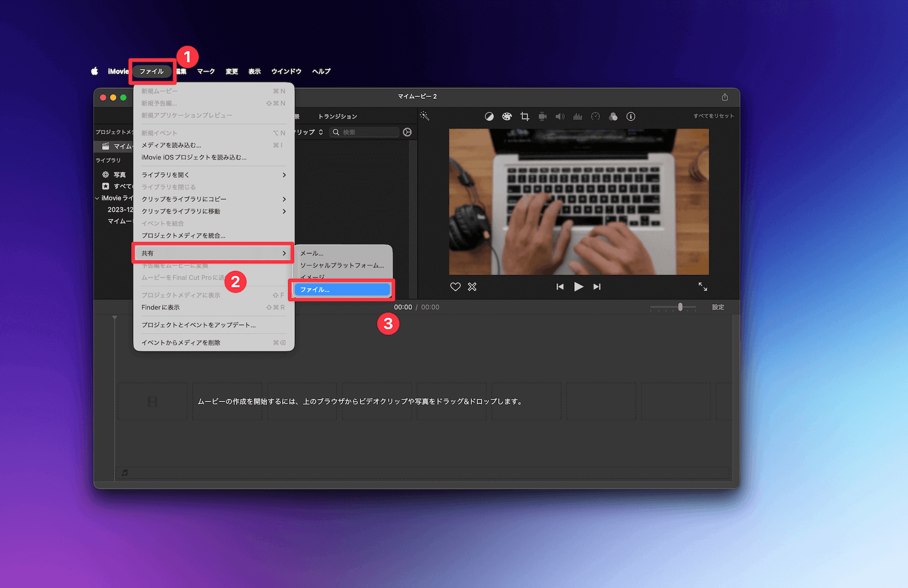
Task: Switch to the トランジション tab
Action: [338, 116]
